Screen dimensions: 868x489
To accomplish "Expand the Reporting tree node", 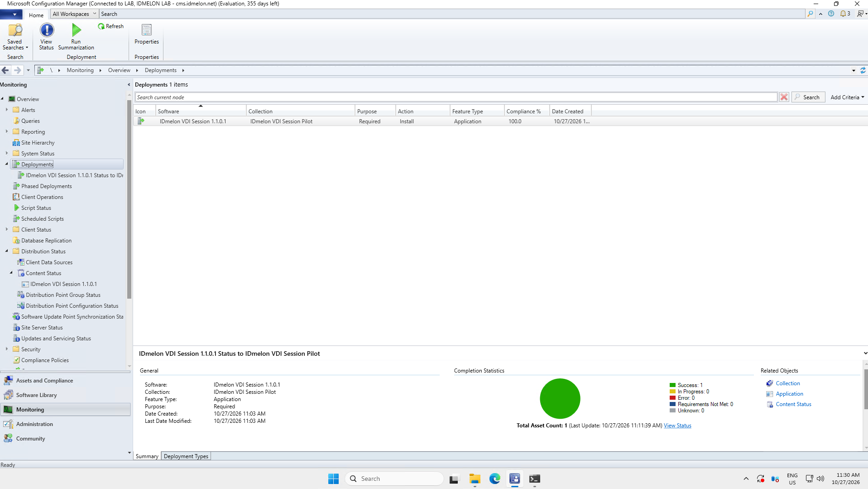I will pos(7,131).
